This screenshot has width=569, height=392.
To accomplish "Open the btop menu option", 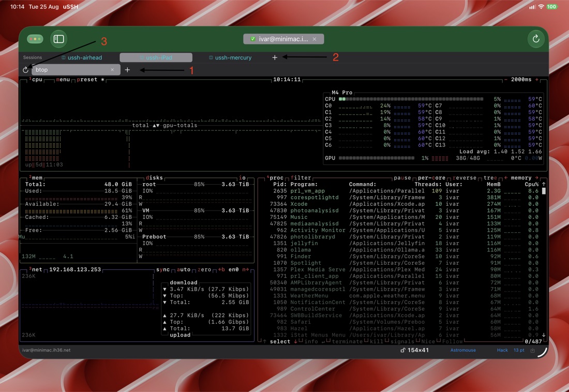I will tap(63, 80).
